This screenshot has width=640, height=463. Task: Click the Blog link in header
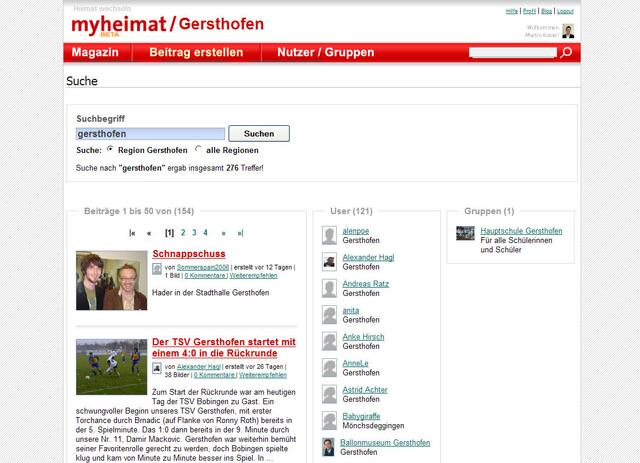(547, 11)
